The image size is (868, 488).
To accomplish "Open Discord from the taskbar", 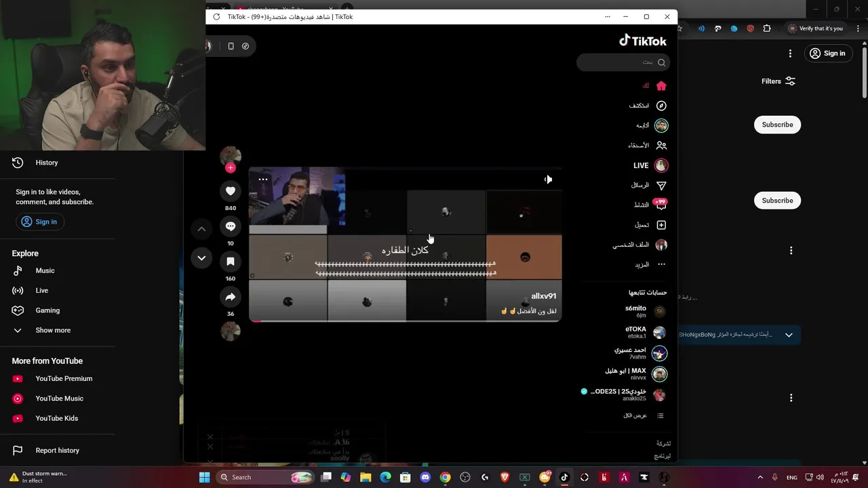I will point(425,477).
